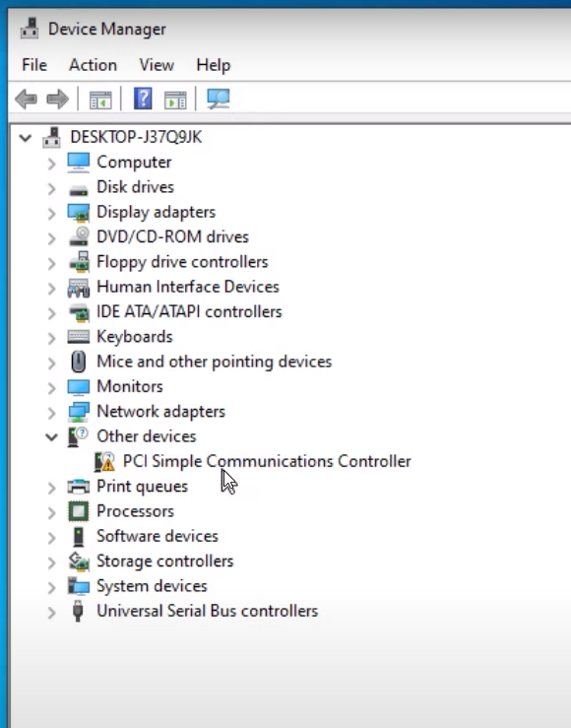Expand the DVD/CD-ROM drives category
This screenshot has height=728, width=571.
51,238
